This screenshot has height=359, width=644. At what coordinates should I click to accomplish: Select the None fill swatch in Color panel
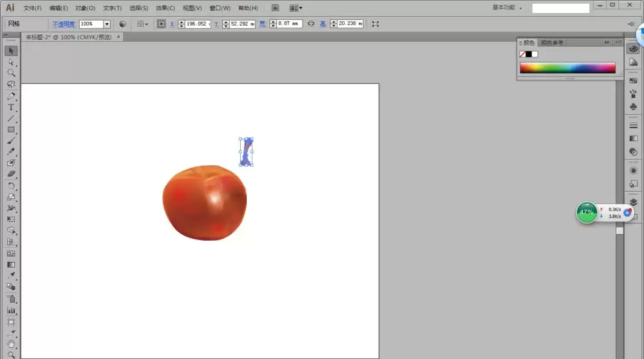pos(522,54)
